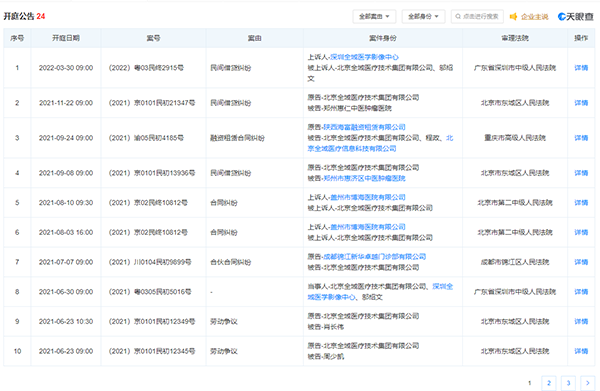Screen dimensions: 600x391
Task: Open 详情 for row 5 dated 2021-08-10
Action: tap(581, 202)
